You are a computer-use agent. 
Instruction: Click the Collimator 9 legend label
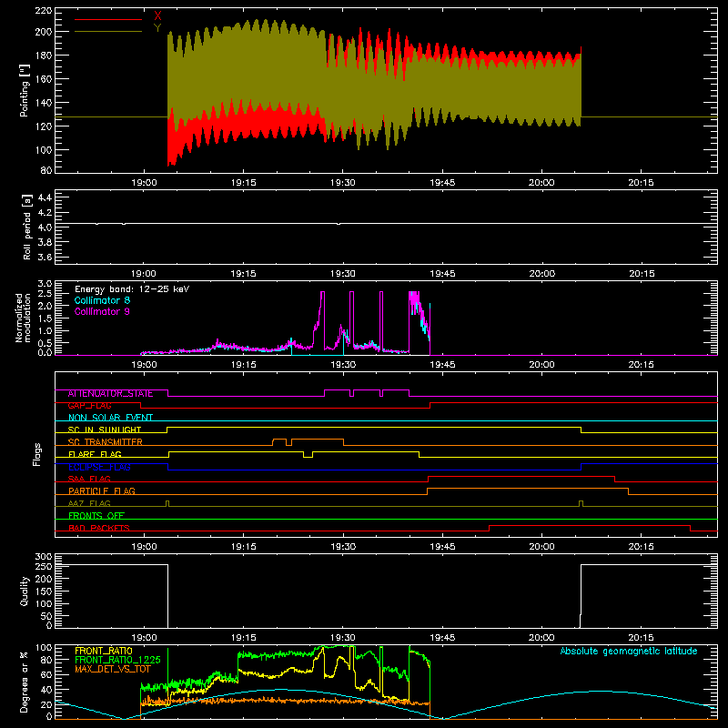[x=102, y=311]
